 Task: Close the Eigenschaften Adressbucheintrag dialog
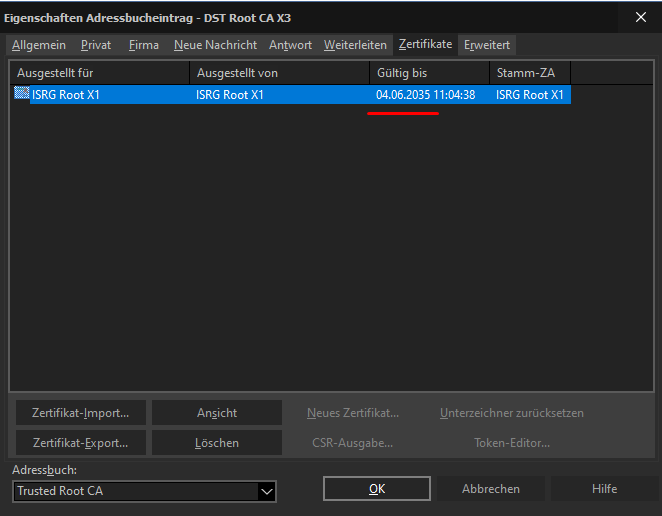[640, 17]
